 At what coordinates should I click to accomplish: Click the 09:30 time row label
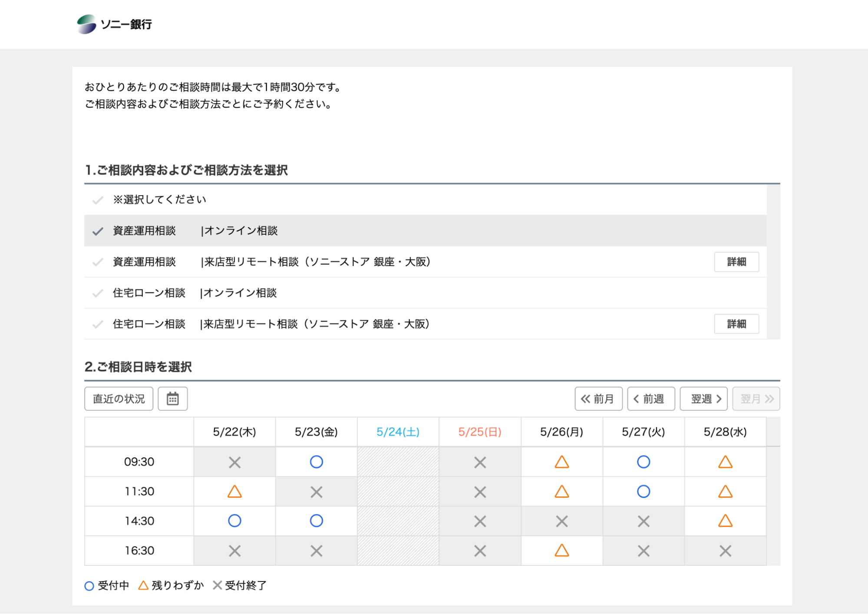pos(139,462)
